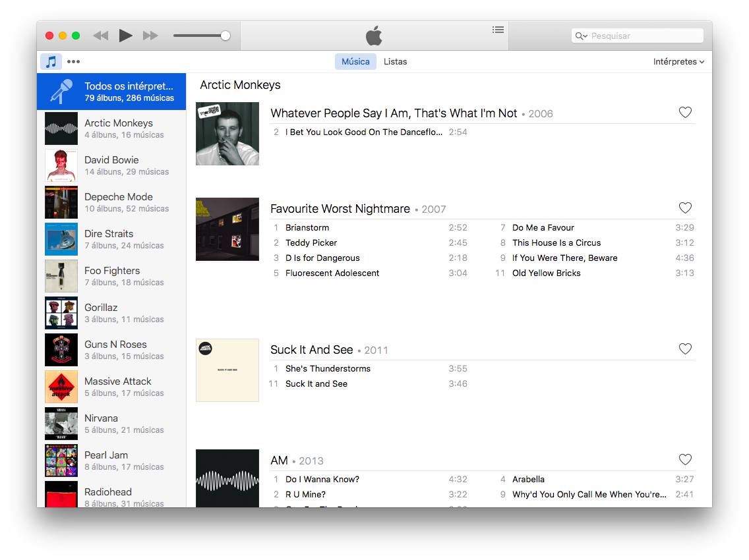The image size is (749, 560).
Task: Open Favourite Worst Nightmare album cover
Action: tap(227, 229)
